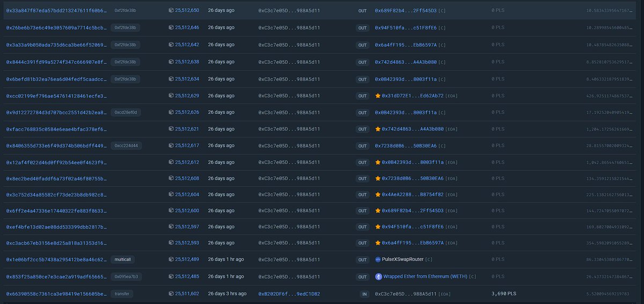Click the cube icon beside block 25,512,600
The height and width of the screenshot is (304, 644).
(x=171, y=211)
